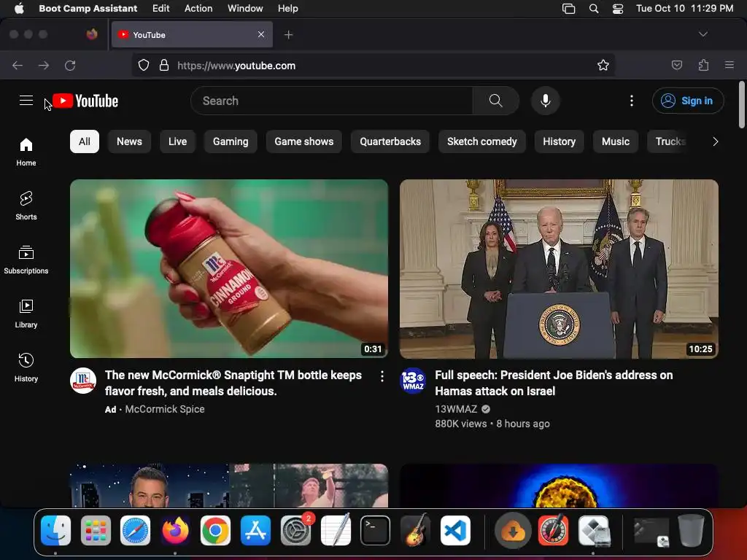Visit the 13WMAZ channel name
Screen dimensions: 747x560
pyautogui.click(x=456, y=409)
